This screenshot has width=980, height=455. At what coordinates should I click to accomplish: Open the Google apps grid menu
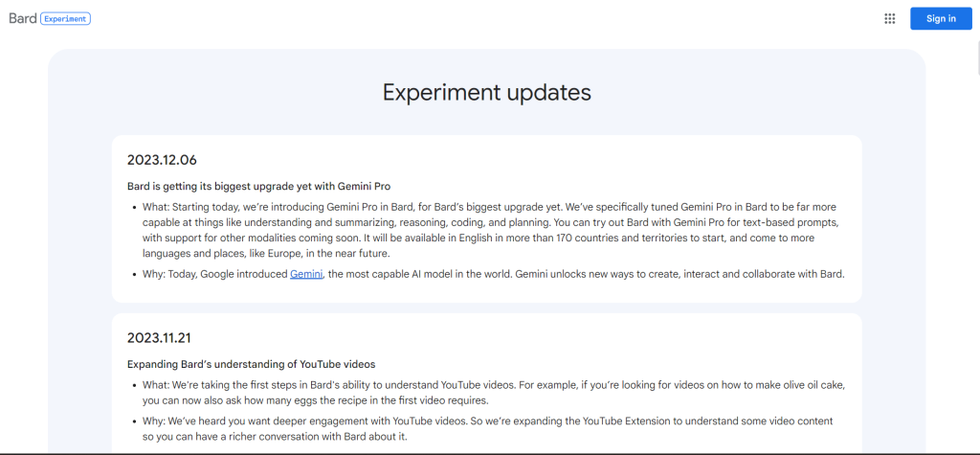[890, 18]
